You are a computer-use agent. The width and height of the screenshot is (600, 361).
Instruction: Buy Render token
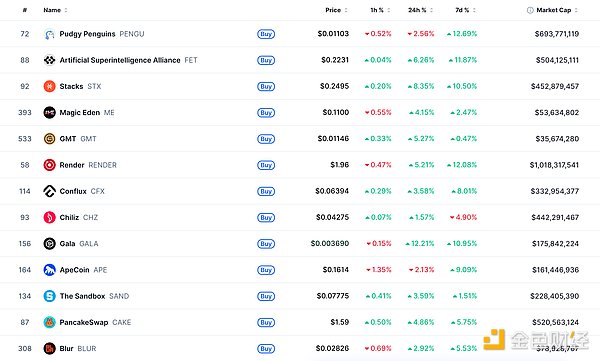click(x=266, y=165)
